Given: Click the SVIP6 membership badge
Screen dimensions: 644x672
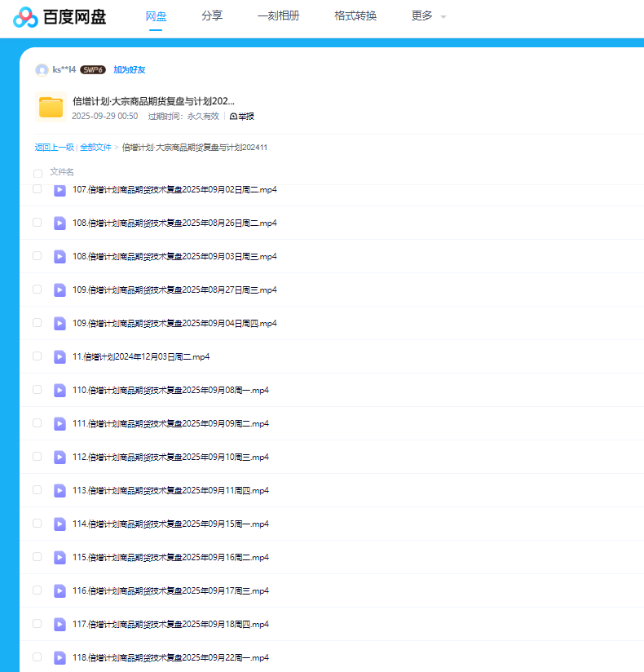Looking at the screenshot, I should click(x=93, y=70).
